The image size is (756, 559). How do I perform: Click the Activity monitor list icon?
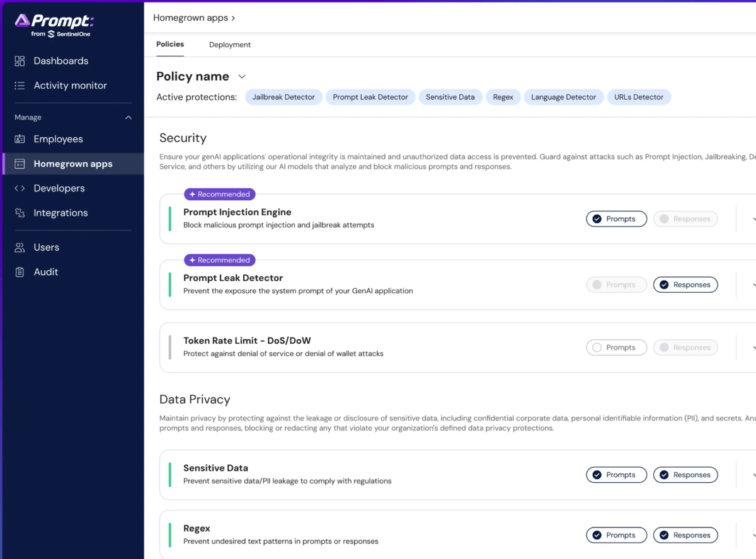20,86
